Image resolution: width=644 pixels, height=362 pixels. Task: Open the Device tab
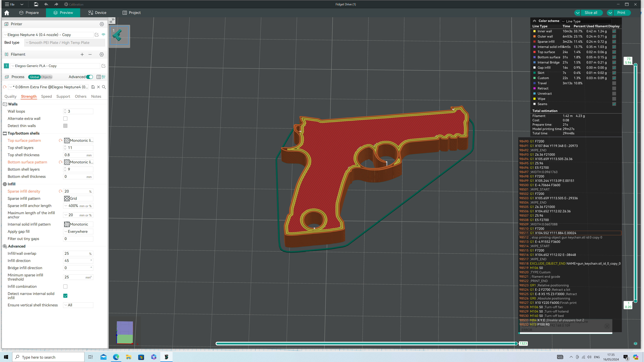click(x=97, y=13)
